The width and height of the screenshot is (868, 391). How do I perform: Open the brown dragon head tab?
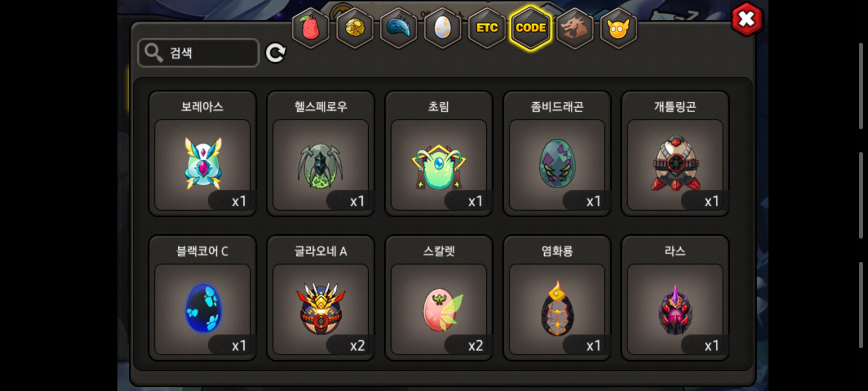[575, 28]
